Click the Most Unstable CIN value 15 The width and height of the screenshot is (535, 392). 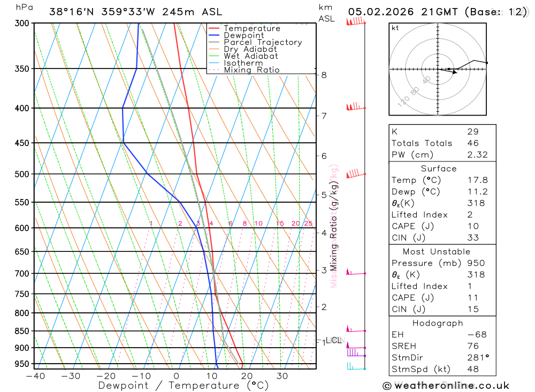[473, 310]
